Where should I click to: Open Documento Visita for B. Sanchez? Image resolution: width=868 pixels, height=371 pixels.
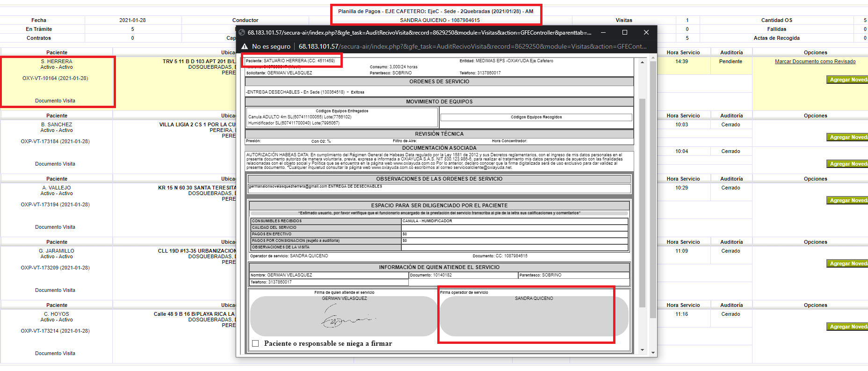[x=55, y=164]
